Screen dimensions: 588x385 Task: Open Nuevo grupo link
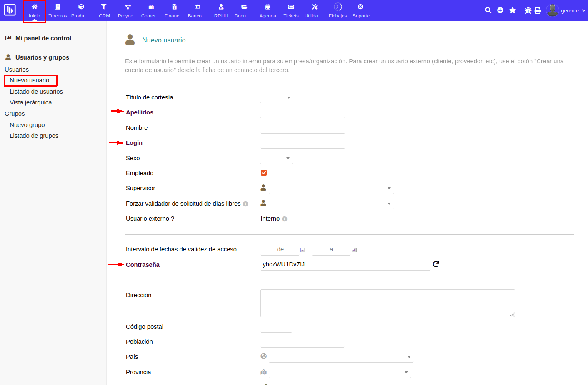[27, 125]
